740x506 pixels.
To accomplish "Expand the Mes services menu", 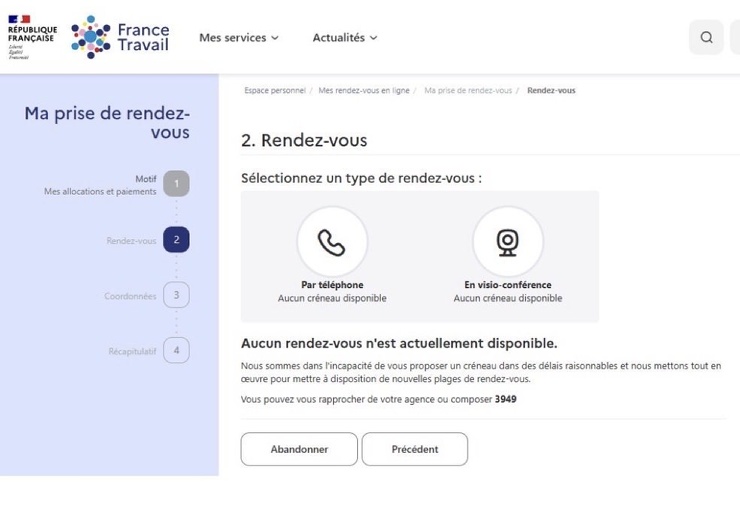I will (x=238, y=38).
